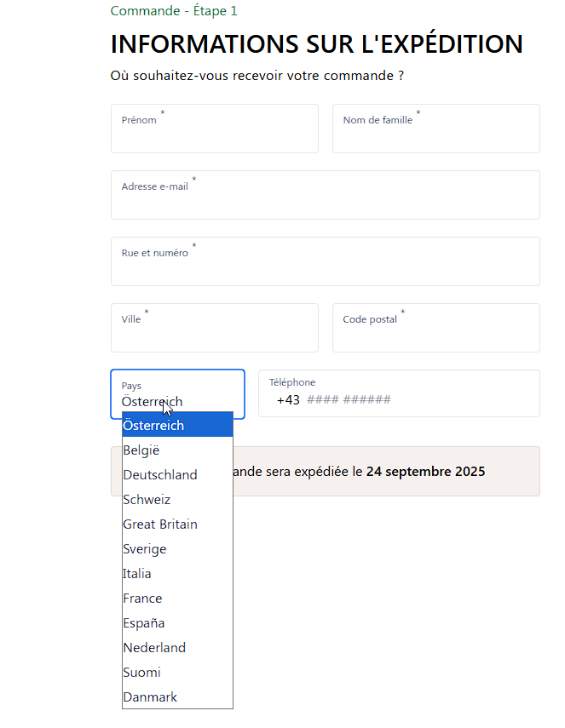Pick Italia from country options
Viewport: 565px width, 728px height.
pos(177,573)
